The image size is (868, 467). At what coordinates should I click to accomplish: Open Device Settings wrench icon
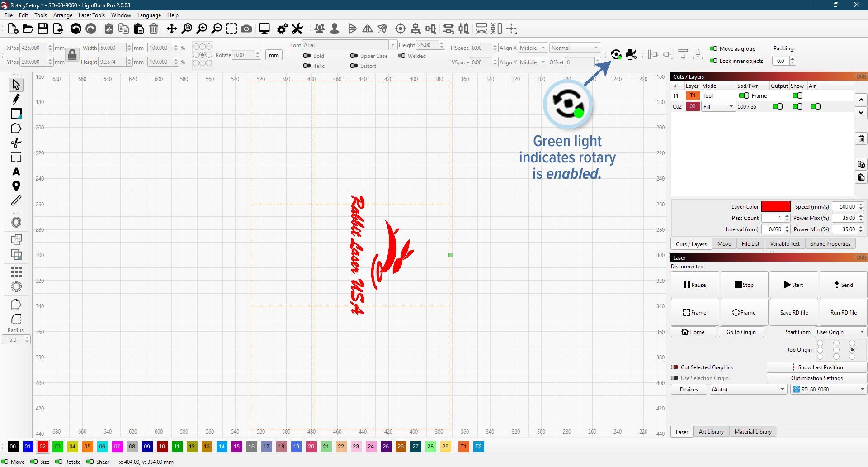click(x=297, y=29)
